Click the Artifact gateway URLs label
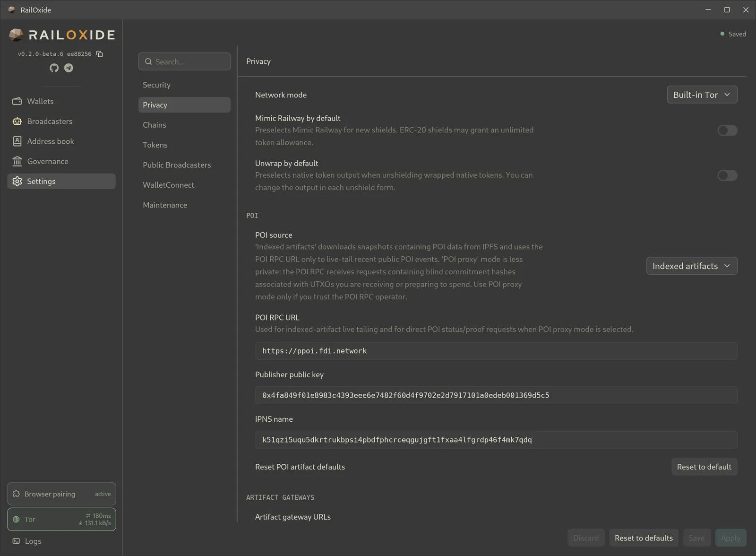The height and width of the screenshot is (556, 756). [x=293, y=517]
